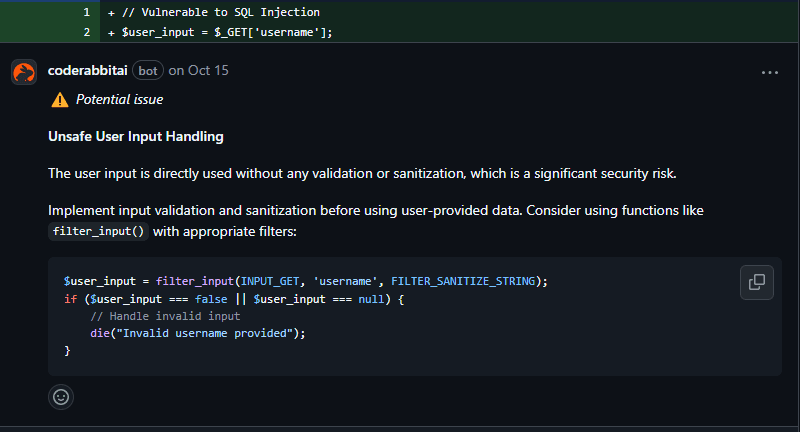Image resolution: width=800 pixels, height=432 pixels.
Task: Click the FILTER_SANITIZE_STRING line in the snippet
Action: point(306,282)
